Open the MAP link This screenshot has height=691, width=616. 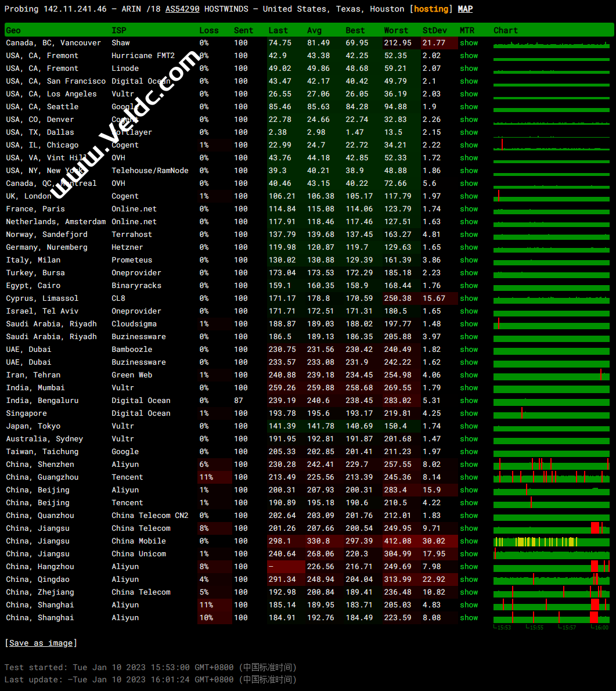pyautogui.click(x=465, y=9)
